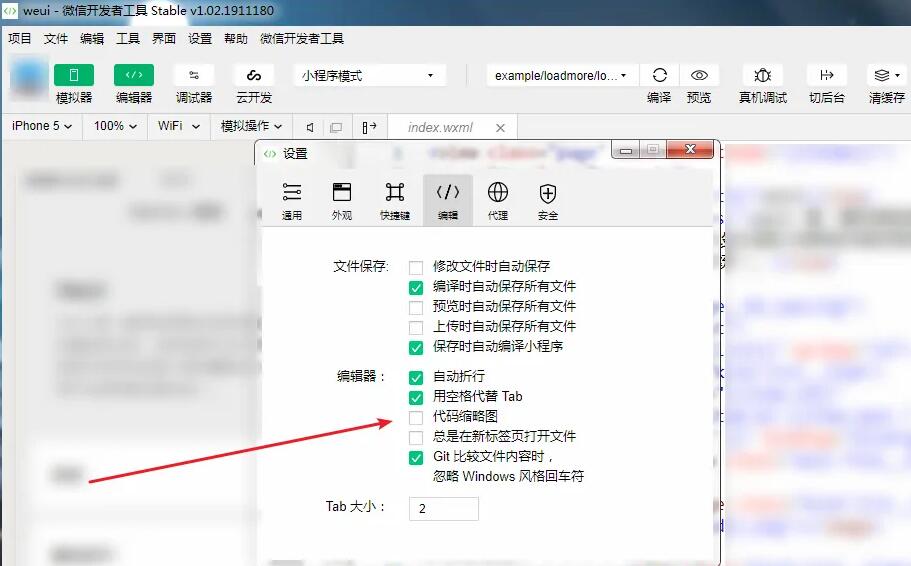Click the clear cache (清缓存) icon
Viewport: 911px width, 566px height.
click(881, 76)
